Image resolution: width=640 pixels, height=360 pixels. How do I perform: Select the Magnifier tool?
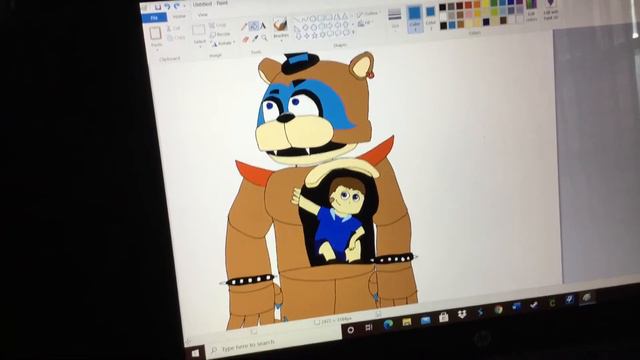[264, 38]
